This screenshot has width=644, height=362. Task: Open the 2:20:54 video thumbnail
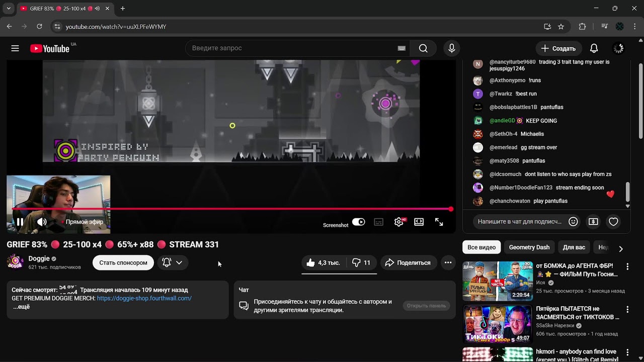click(497, 281)
